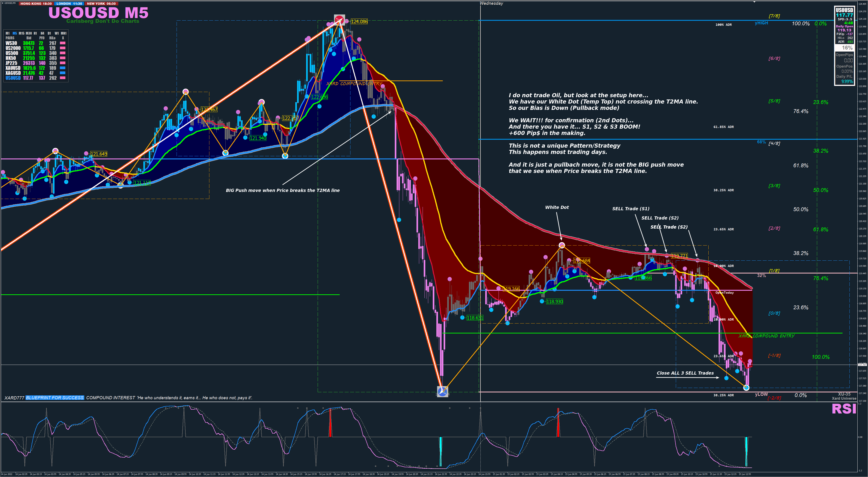The width and height of the screenshot is (868, 477).
Task: Switch timeframe to M15 in dashboard
Action: (21, 33)
